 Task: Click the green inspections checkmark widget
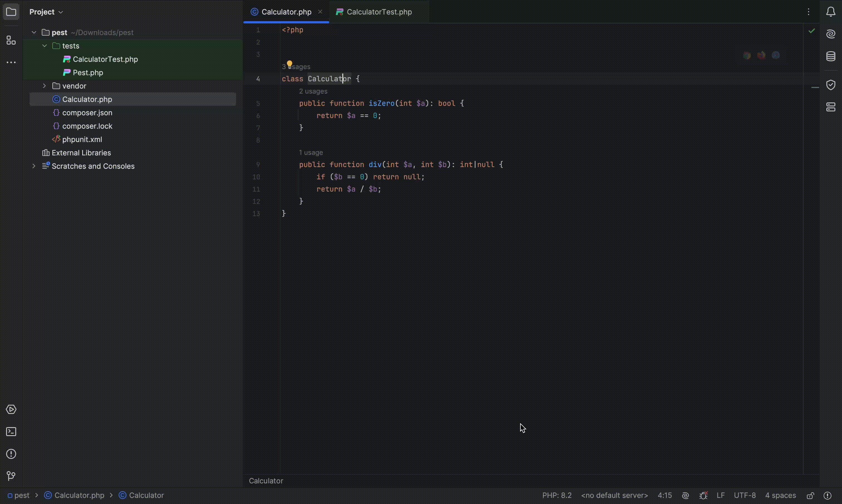point(812,31)
